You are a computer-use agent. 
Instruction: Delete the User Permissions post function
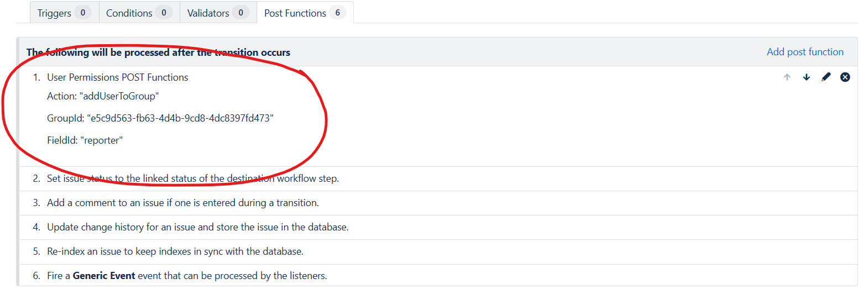pos(845,77)
